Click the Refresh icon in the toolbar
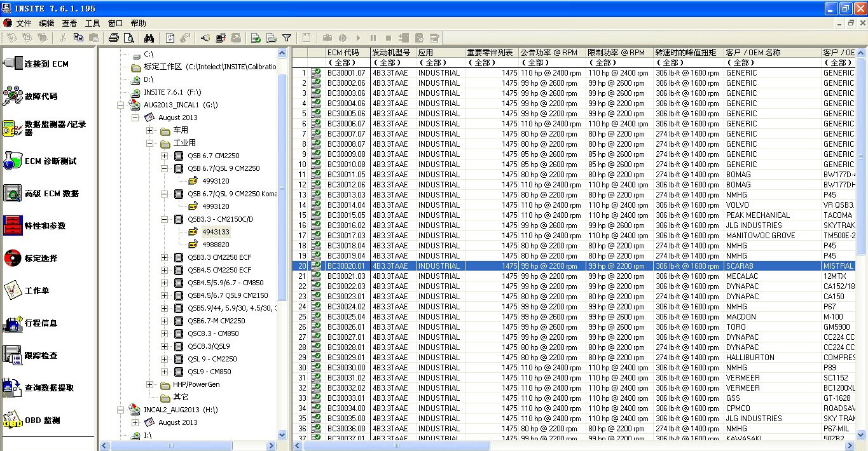Screen dimensions: 868x451 click(170, 38)
